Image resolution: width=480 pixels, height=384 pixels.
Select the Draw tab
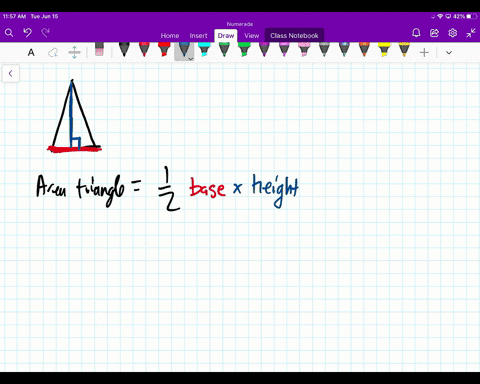(226, 36)
